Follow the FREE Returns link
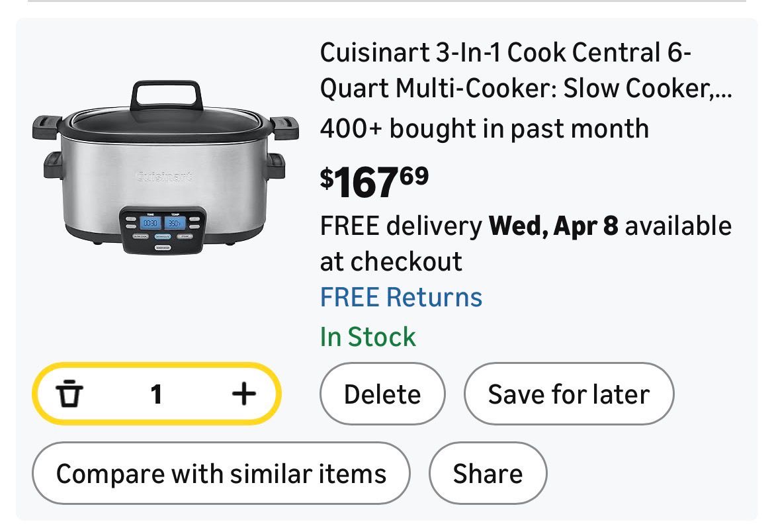The width and height of the screenshot is (774, 532). (401, 297)
